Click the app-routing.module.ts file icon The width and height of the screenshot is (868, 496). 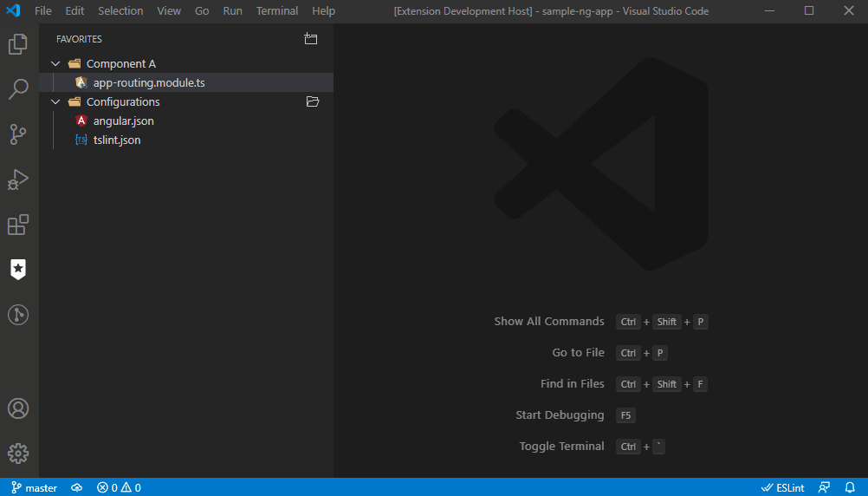click(81, 82)
